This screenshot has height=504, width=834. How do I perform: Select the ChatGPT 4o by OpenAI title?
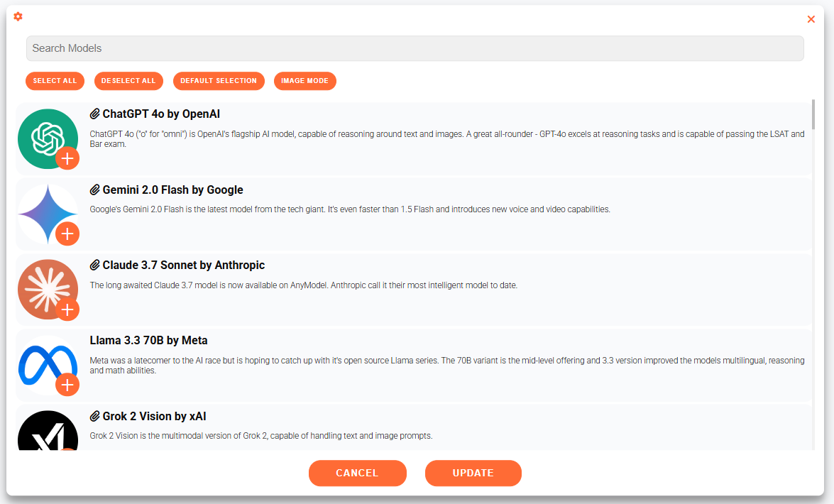(x=161, y=114)
